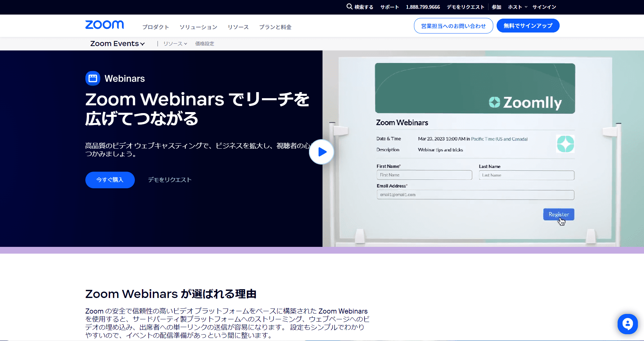Click the search magnifier icon
644x341 pixels.
click(349, 7)
